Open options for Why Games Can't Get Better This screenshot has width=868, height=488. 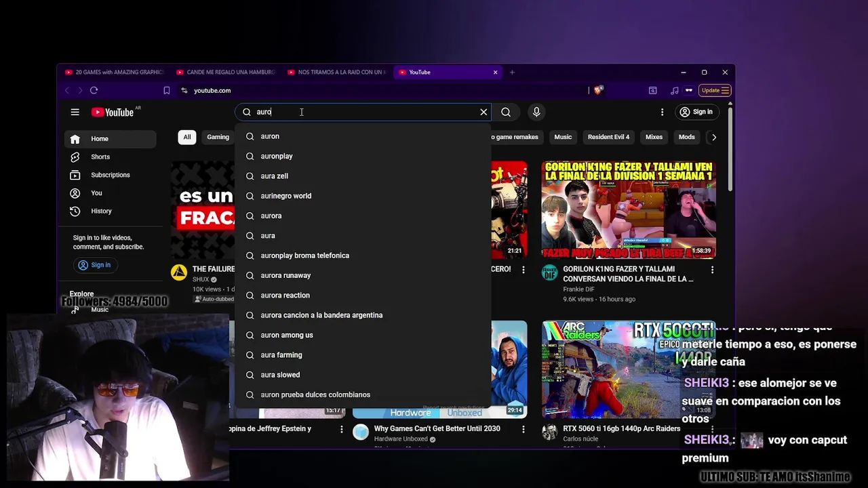coord(523,430)
